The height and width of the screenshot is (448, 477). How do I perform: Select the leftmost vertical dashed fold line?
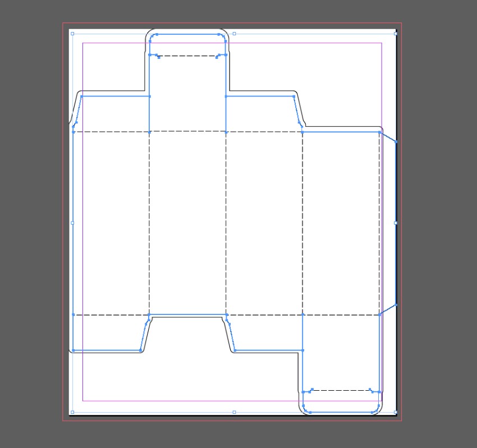pos(149,225)
